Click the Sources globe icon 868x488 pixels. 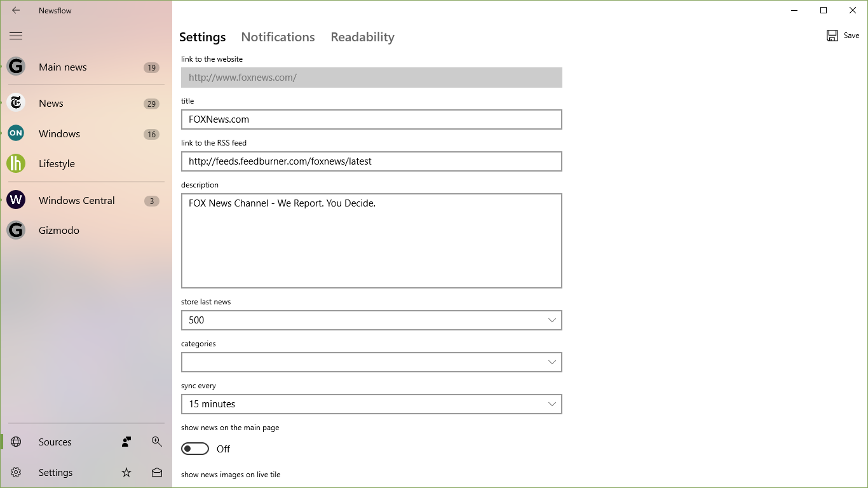[15, 442]
